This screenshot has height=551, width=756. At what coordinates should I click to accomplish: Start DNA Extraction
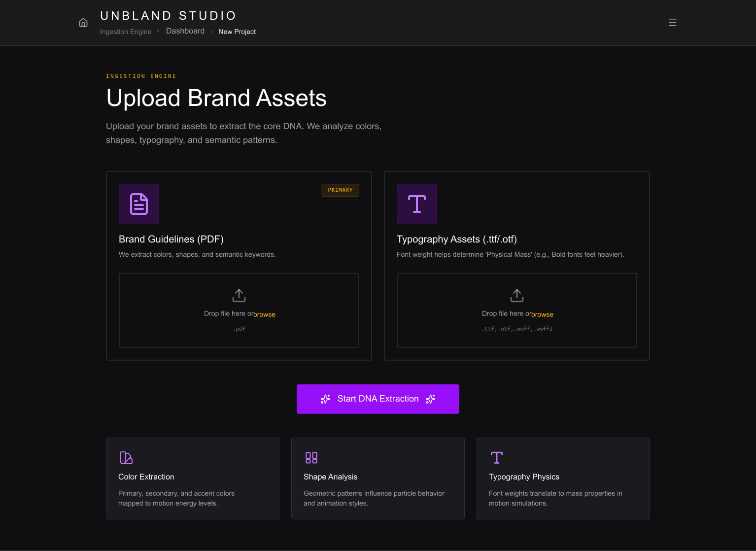click(378, 399)
